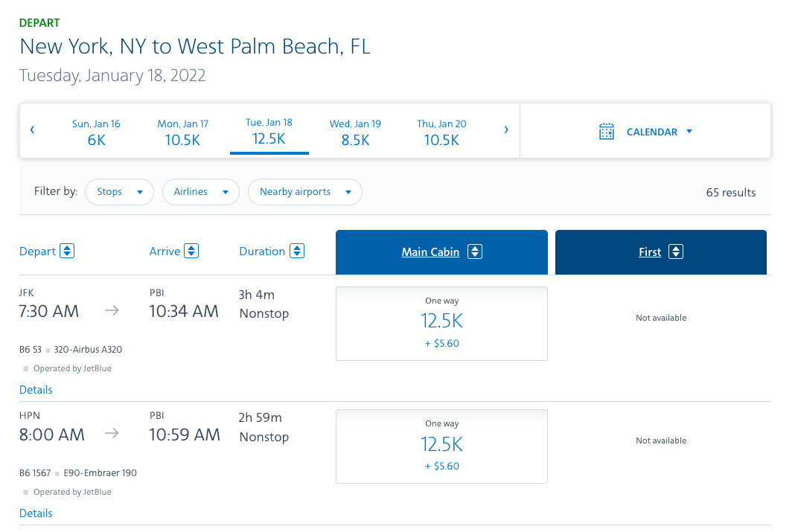Click the calendar icon next to CALENDAR
Image resolution: width=798 pixels, height=532 pixels.
point(607,130)
